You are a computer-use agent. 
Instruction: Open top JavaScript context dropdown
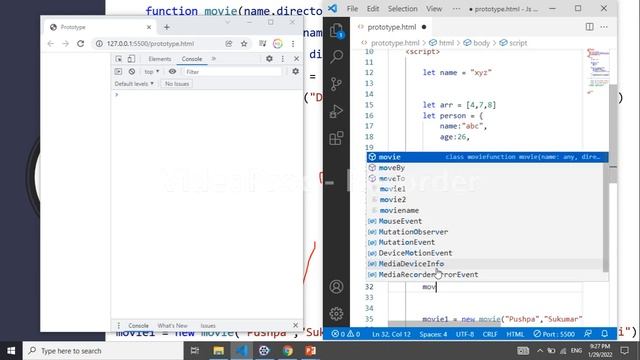pyautogui.click(x=151, y=72)
